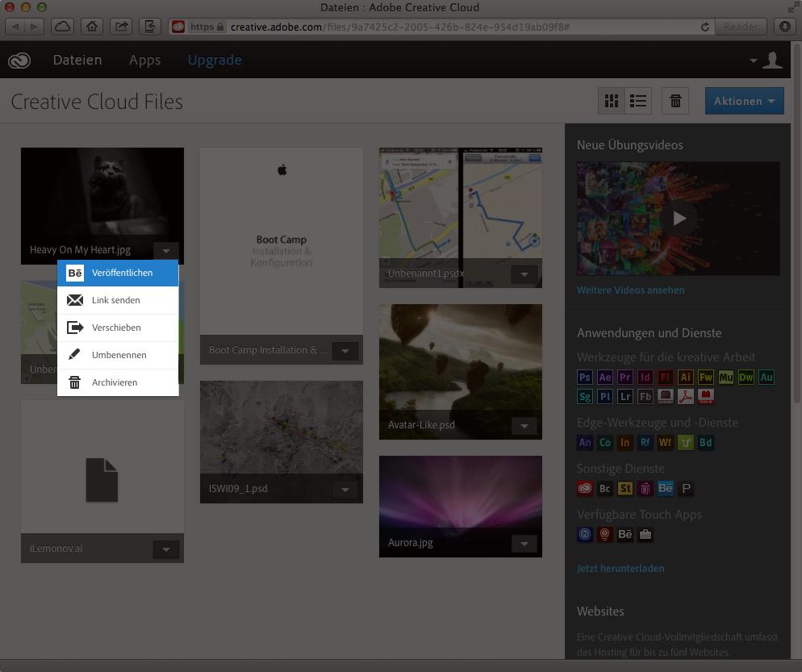Open the Audition (Au) icon
Screen dimensions: 802x672
pyautogui.click(x=766, y=377)
